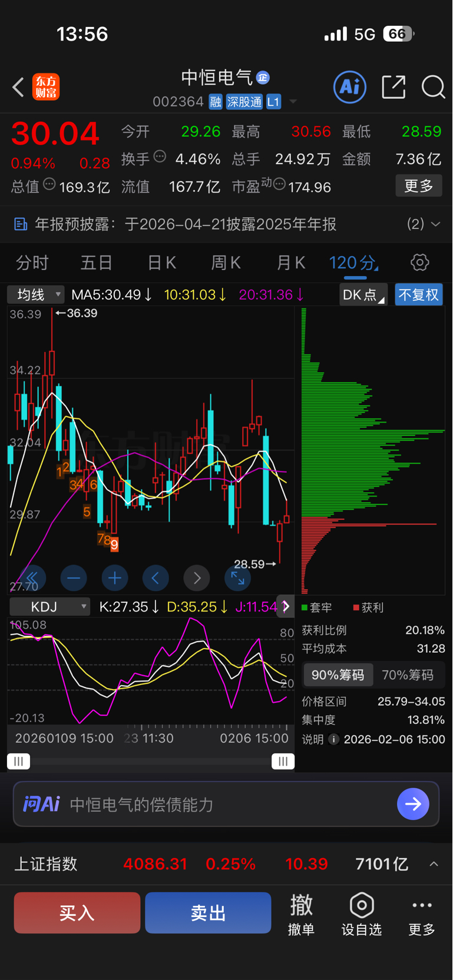Tap the 更多 button in quote panel
This screenshot has width=453, height=980.
point(419,186)
